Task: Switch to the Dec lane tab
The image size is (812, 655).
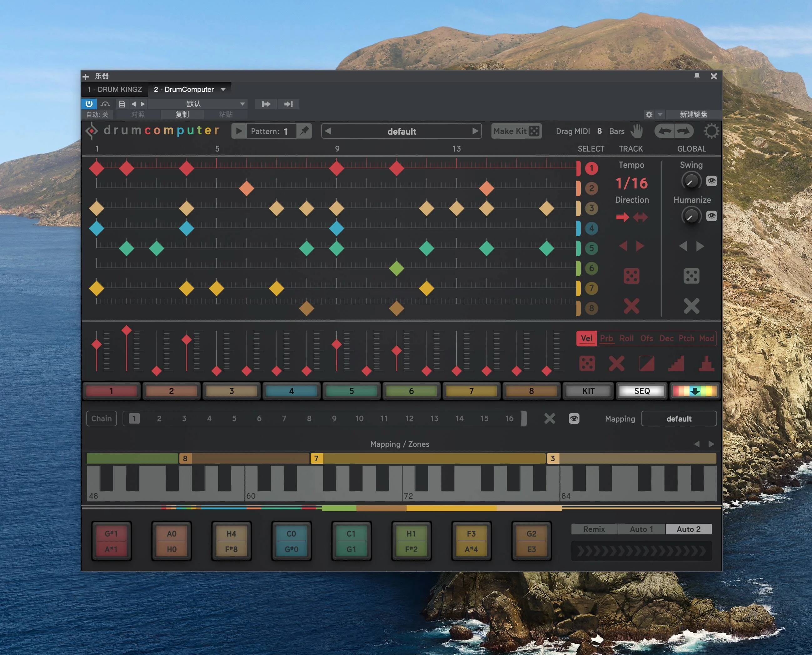Action: pyautogui.click(x=666, y=338)
